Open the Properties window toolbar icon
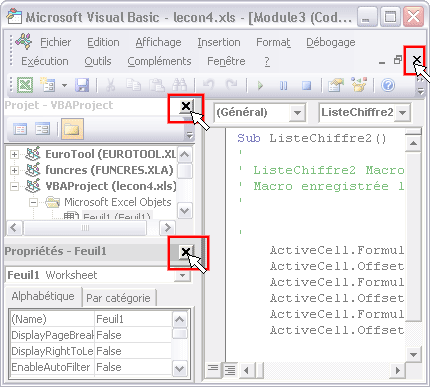 pyautogui.click(x=359, y=85)
